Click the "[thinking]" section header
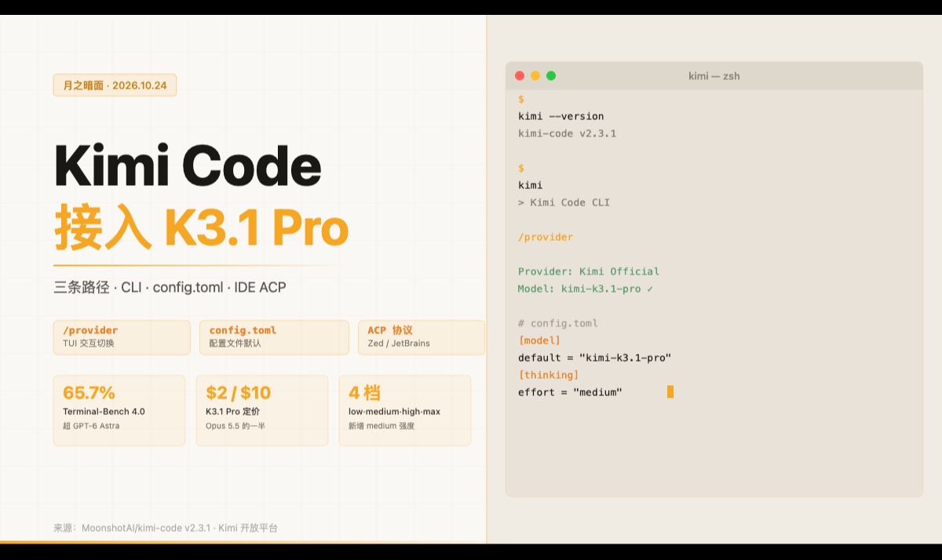Screen dimensions: 942x560 click(x=549, y=375)
